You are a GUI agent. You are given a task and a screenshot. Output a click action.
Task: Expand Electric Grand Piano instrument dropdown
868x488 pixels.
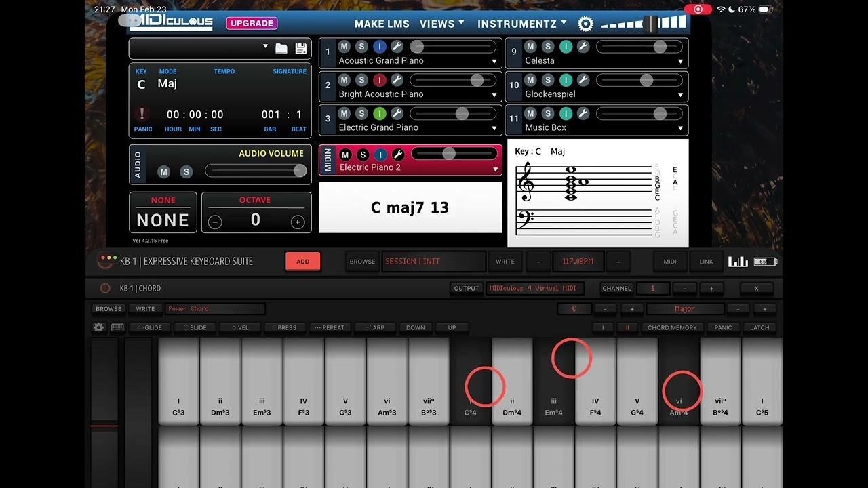click(494, 128)
